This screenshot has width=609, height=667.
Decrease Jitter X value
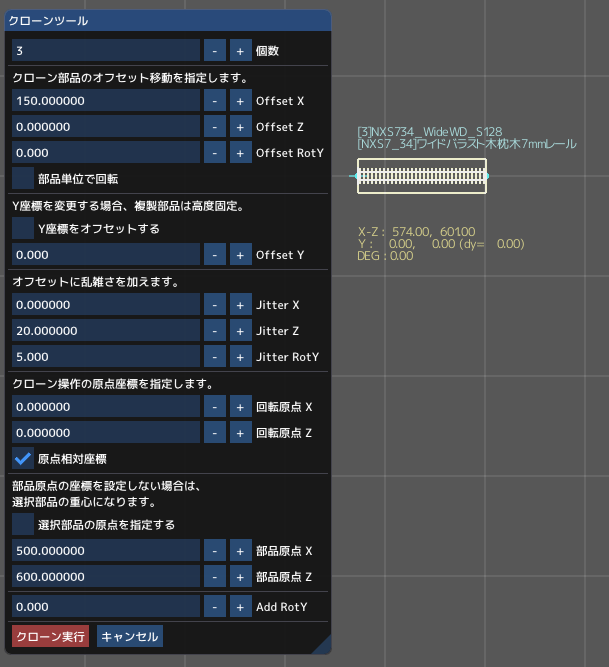point(215,305)
